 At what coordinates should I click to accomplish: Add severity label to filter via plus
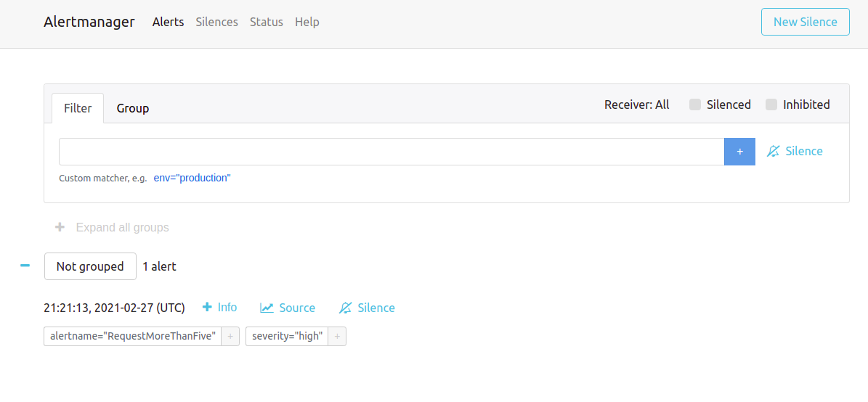[337, 337]
